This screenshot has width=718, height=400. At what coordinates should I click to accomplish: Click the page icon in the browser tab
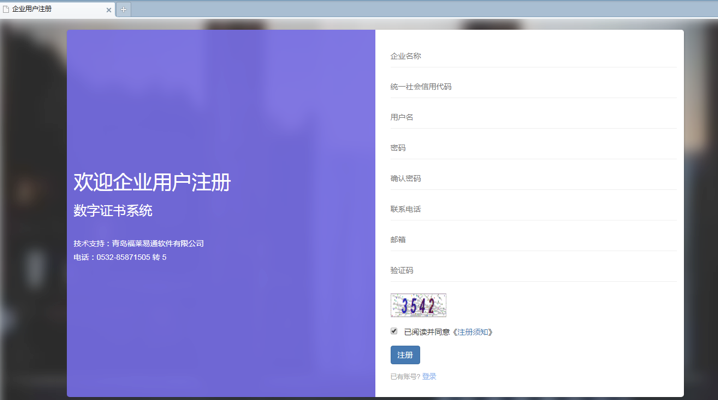[6, 9]
